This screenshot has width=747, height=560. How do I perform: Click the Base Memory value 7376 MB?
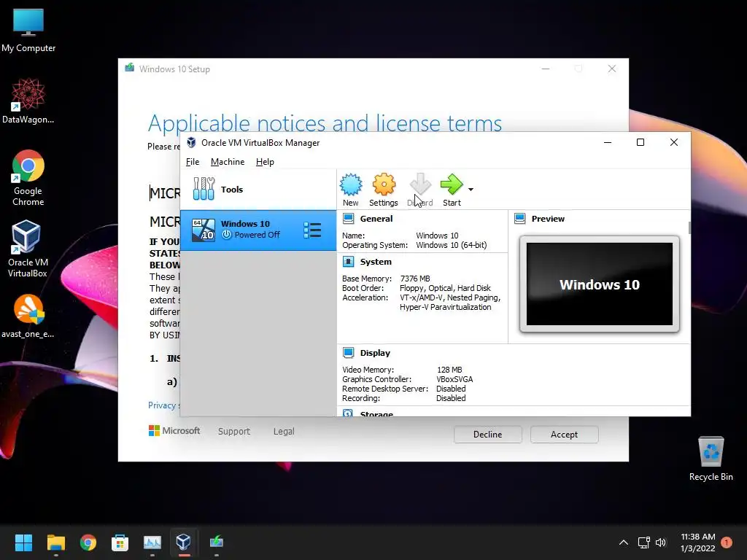[x=415, y=279]
